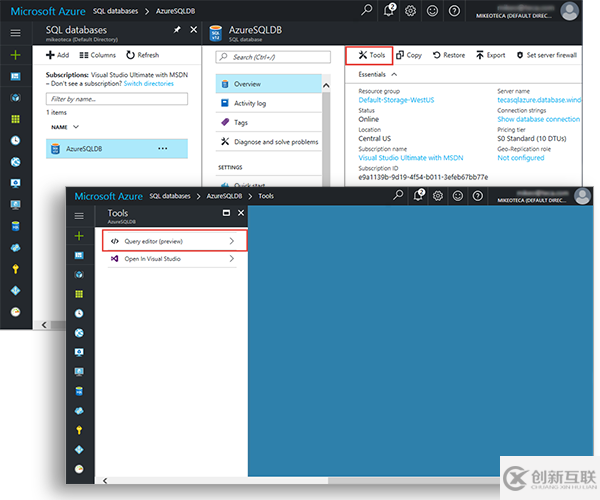Viewport: 600px width, 500px height.
Task: Click Tools button in AzureSQLDB toolbar
Action: coord(369,55)
